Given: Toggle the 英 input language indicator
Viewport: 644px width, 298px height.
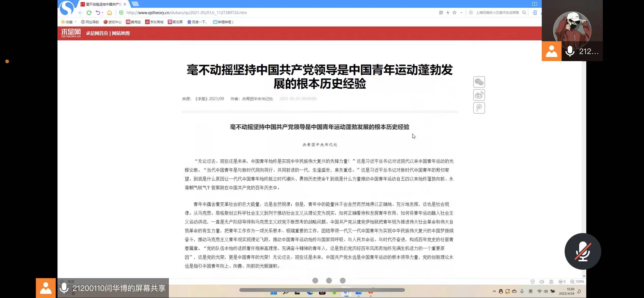Looking at the screenshot, I should [x=531, y=291].
